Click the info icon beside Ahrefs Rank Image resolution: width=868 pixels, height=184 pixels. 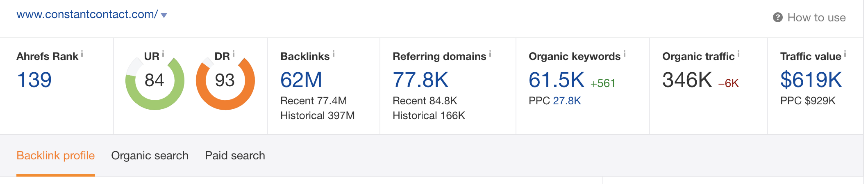click(x=82, y=54)
